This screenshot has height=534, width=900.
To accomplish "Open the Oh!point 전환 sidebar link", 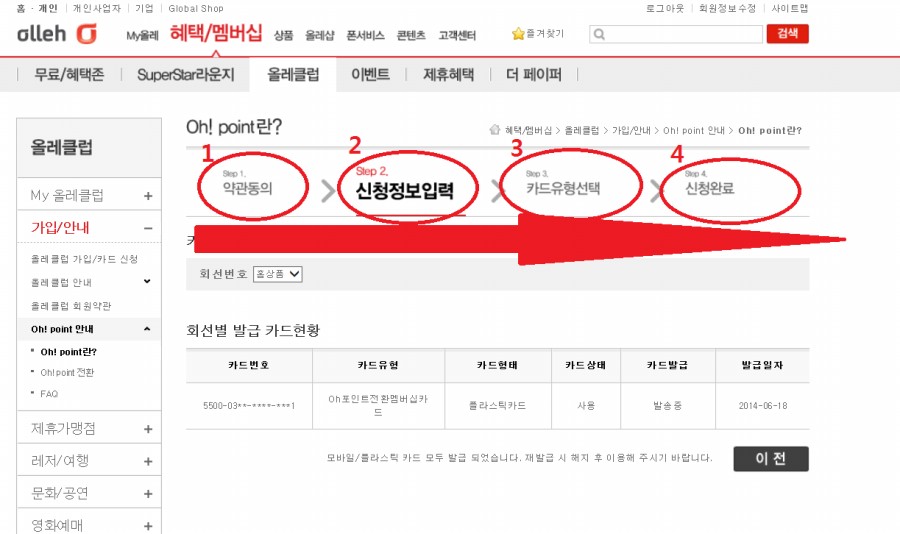I will pyautogui.click(x=67, y=373).
